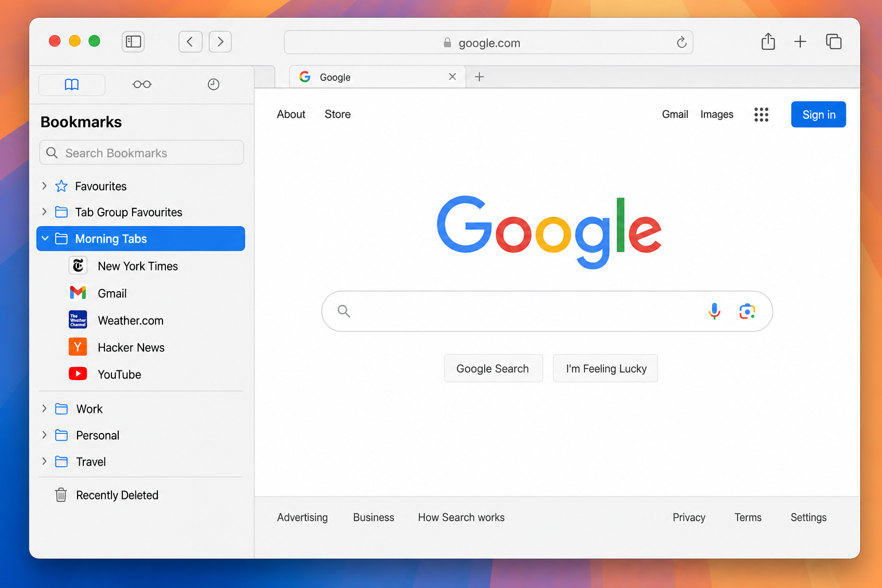This screenshot has width=882, height=588.
Task: Open the Google apps grid icon
Action: click(761, 114)
